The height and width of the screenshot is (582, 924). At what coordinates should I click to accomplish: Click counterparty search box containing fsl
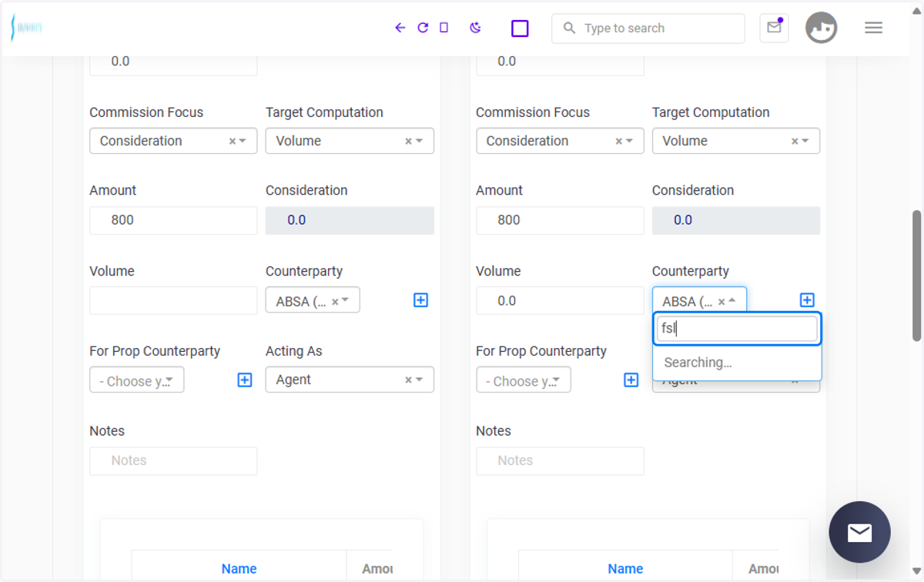tap(737, 329)
